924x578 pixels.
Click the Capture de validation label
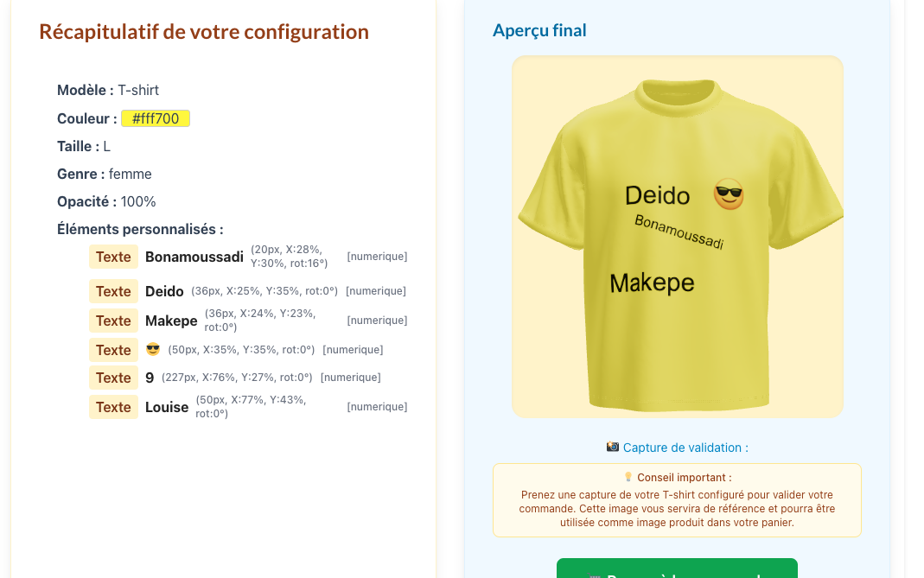(685, 448)
